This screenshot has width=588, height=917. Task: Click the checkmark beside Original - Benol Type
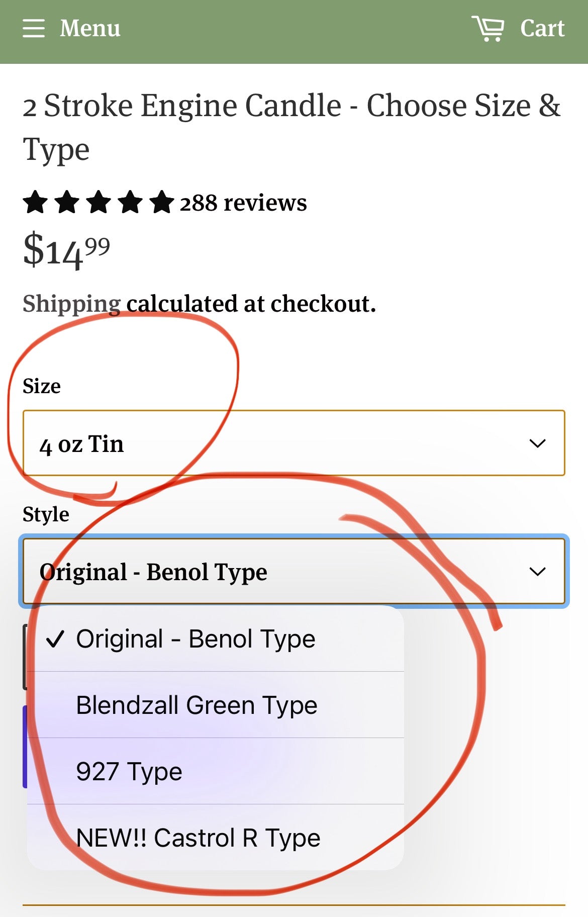[55, 639]
